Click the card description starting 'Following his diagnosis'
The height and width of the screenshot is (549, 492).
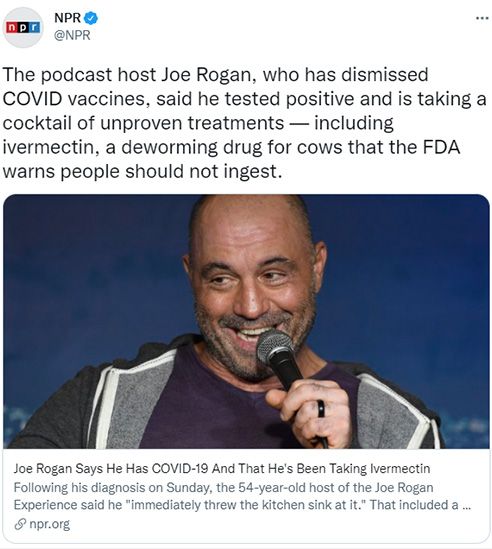point(242,496)
